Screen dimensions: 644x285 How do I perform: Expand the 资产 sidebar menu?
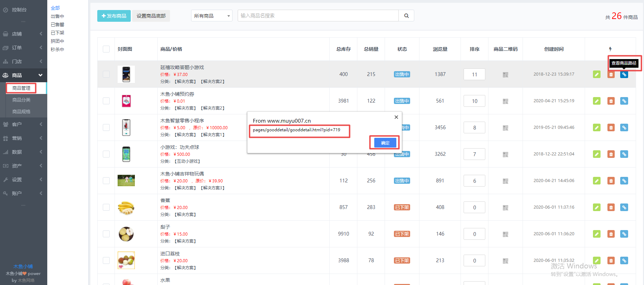pos(23,166)
